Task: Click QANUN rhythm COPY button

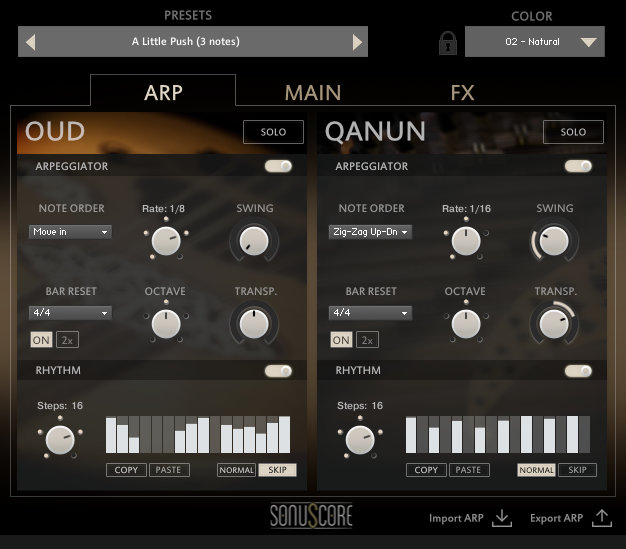Action: [x=426, y=470]
